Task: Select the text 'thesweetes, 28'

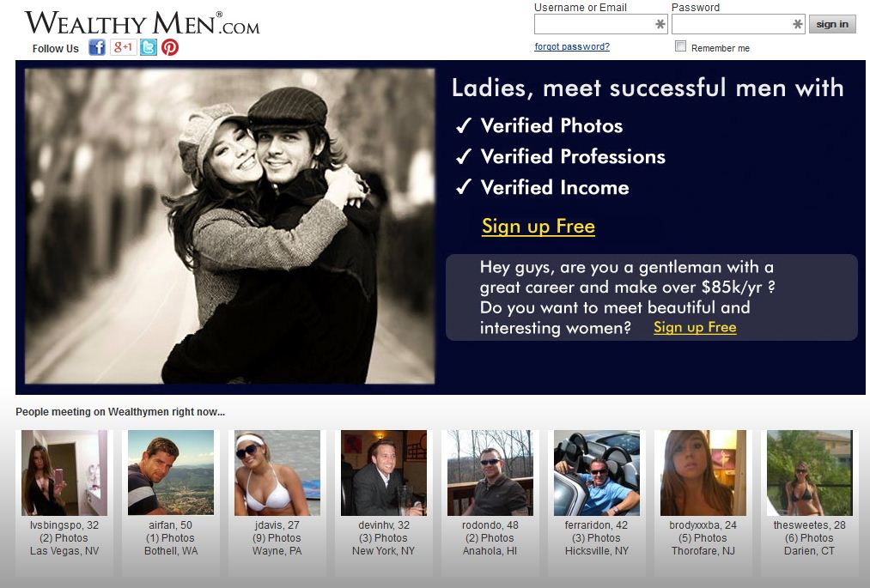Action: (x=810, y=524)
